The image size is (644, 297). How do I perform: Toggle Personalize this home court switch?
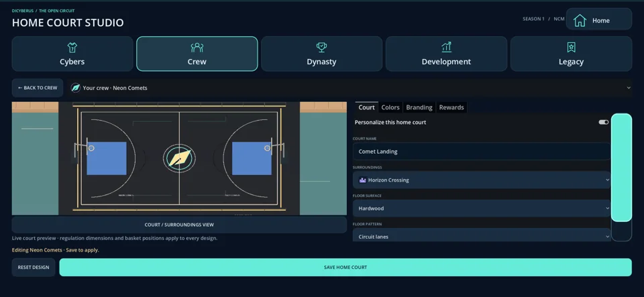(603, 122)
